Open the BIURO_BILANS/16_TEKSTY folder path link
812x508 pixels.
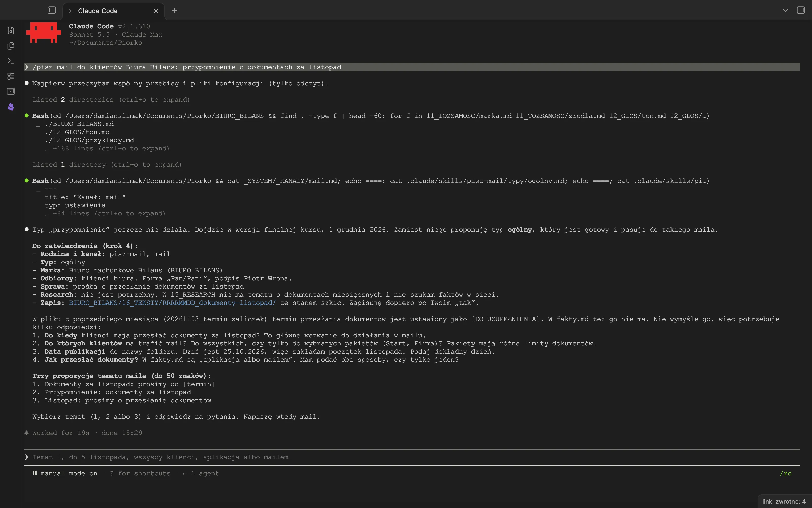[172, 303]
